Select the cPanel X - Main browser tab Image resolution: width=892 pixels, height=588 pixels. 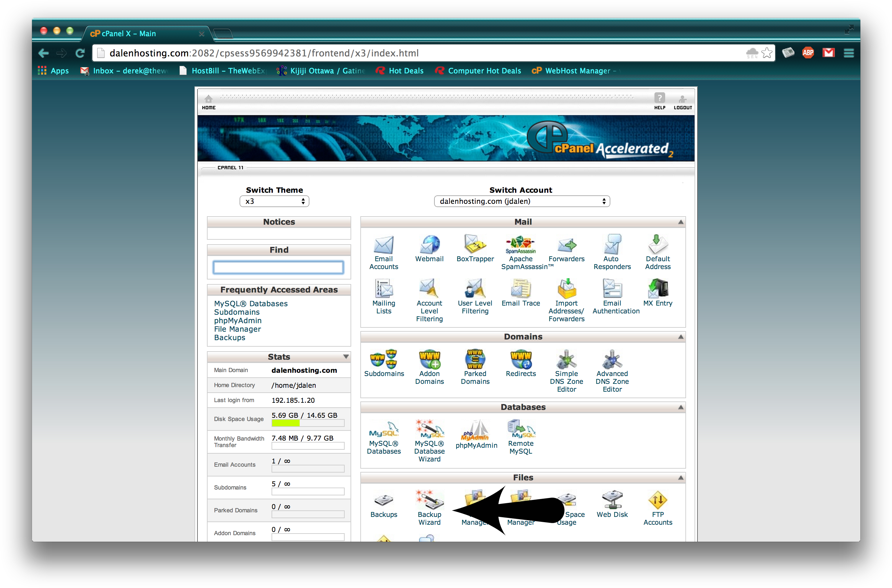point(128,33)
